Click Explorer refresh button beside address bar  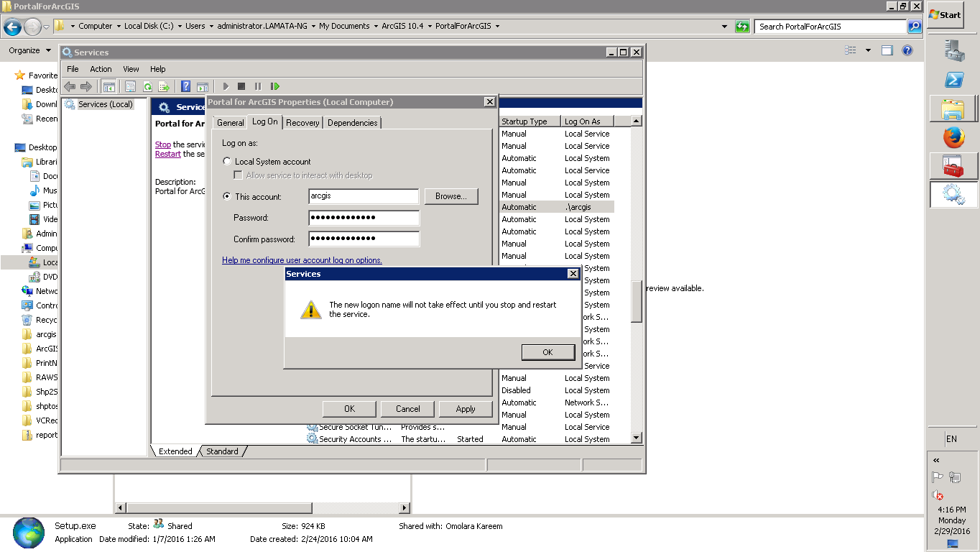pos(742,27)
